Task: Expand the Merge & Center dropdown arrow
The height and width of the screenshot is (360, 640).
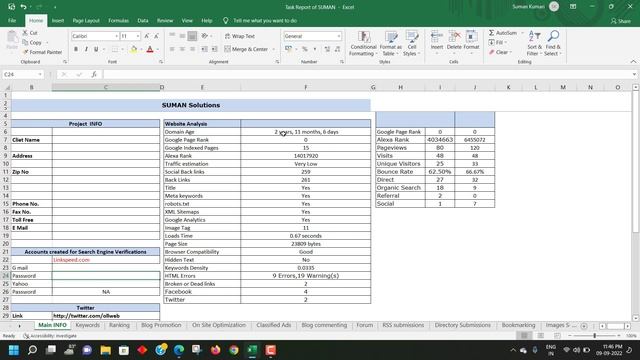Action: (x=273, y=49)
